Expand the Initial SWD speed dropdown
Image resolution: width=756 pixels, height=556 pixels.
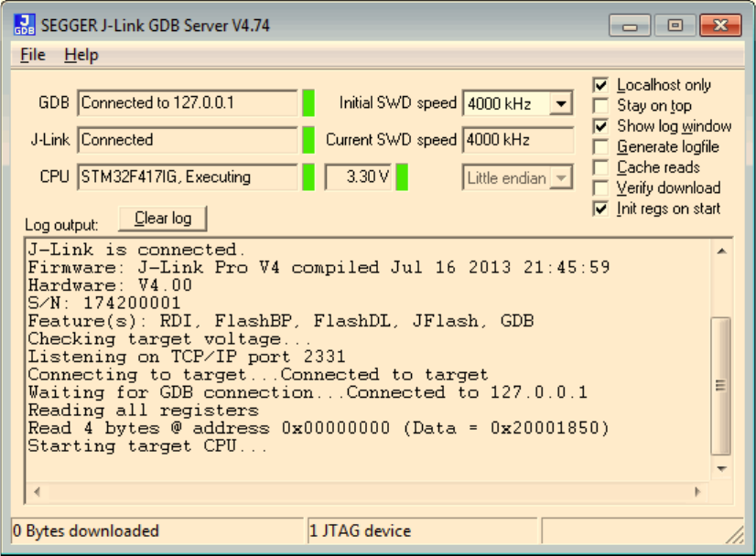pyautogui.click(x=561, y=103)
